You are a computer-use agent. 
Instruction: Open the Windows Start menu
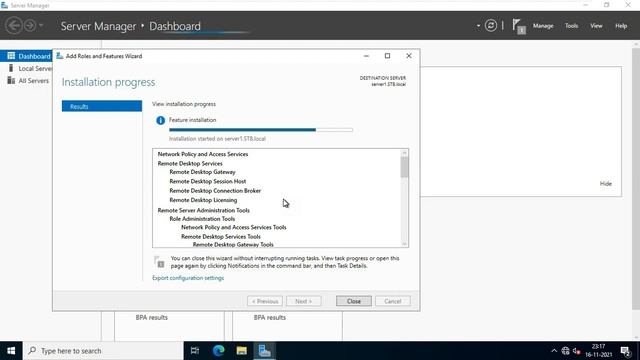(x=11, y=351)
